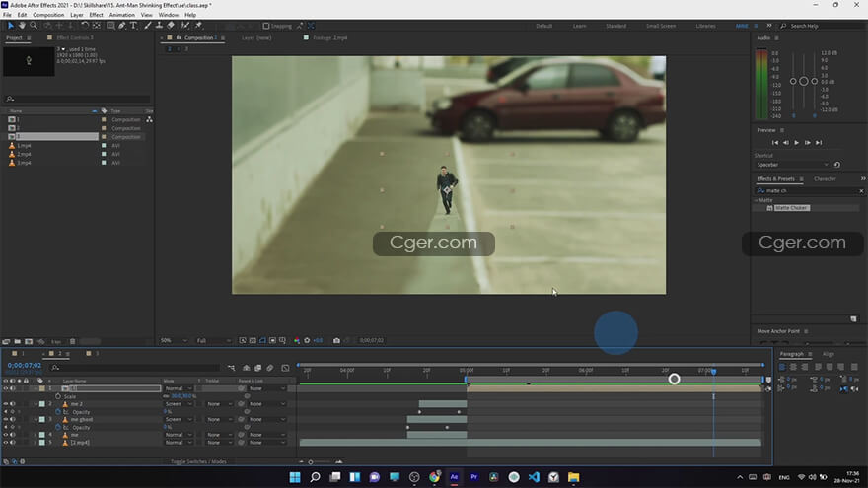Select the Matte Choker effect

pos(792,208)
